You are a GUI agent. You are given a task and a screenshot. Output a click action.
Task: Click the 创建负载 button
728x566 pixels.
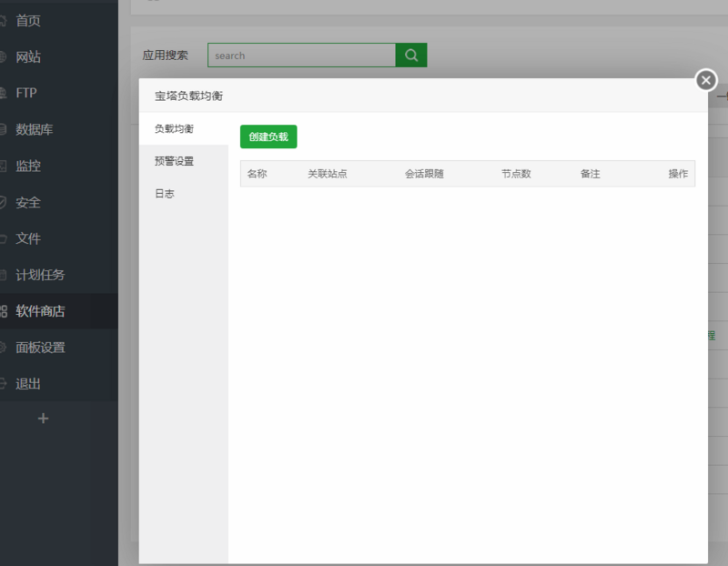[x=268, y=136]
